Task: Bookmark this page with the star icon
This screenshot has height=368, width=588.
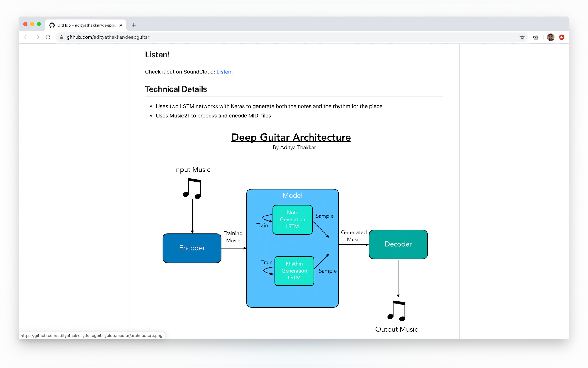Action: [522, 37]
